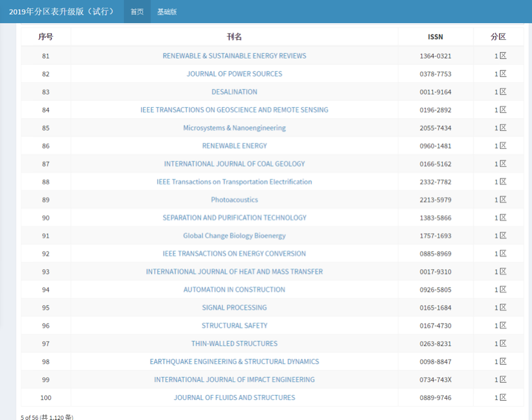Select the THIN-WALLED STRUCTURES link

tap(235, 344)
